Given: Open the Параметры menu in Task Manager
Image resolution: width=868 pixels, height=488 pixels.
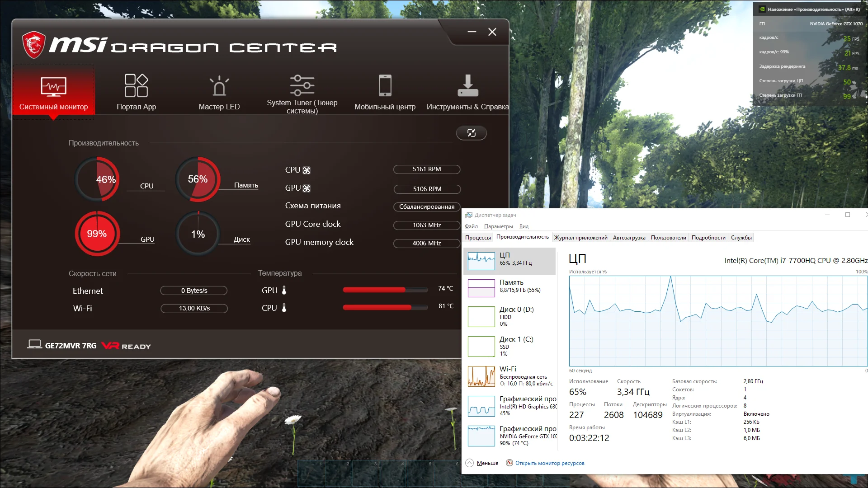Looking at the screenshot, I should 498,226.
